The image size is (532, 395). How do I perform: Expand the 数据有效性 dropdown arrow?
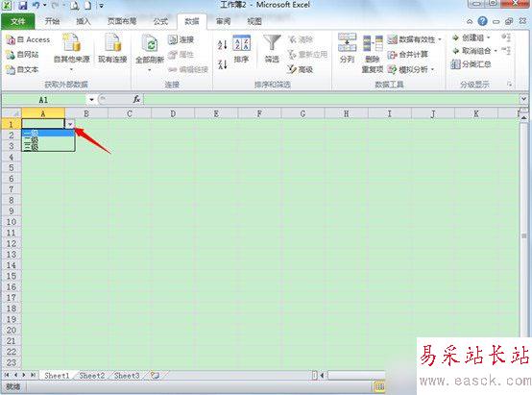point(440,39)
